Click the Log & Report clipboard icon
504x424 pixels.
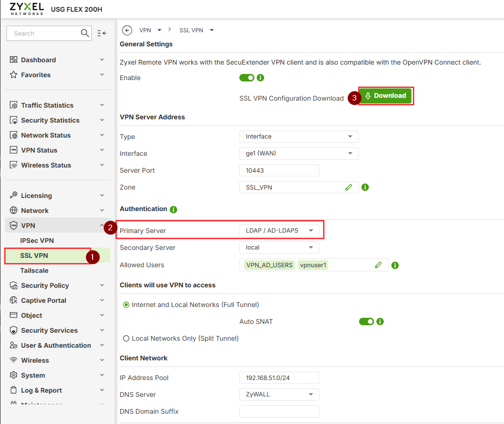click(x=14, y=390)
